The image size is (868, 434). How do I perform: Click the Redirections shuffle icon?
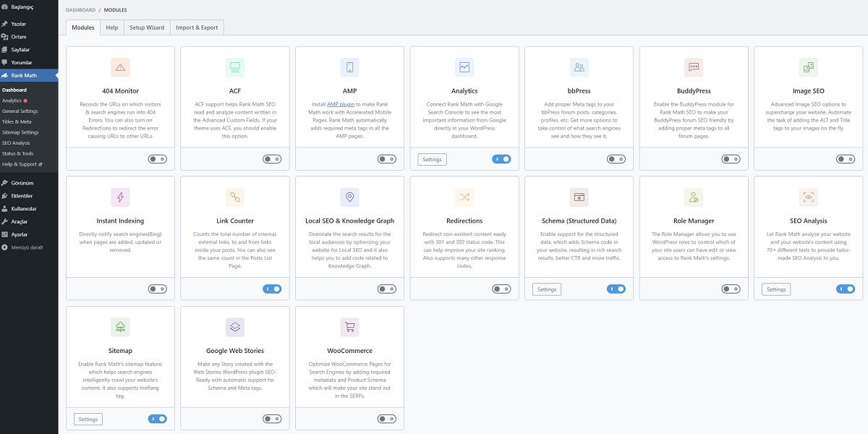[x=464, y=197]
